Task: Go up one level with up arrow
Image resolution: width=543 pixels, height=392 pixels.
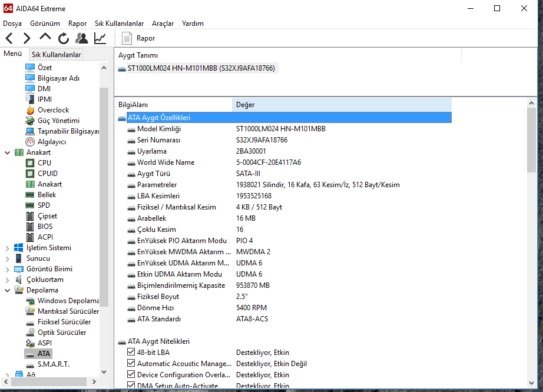Action: (45, 37)
